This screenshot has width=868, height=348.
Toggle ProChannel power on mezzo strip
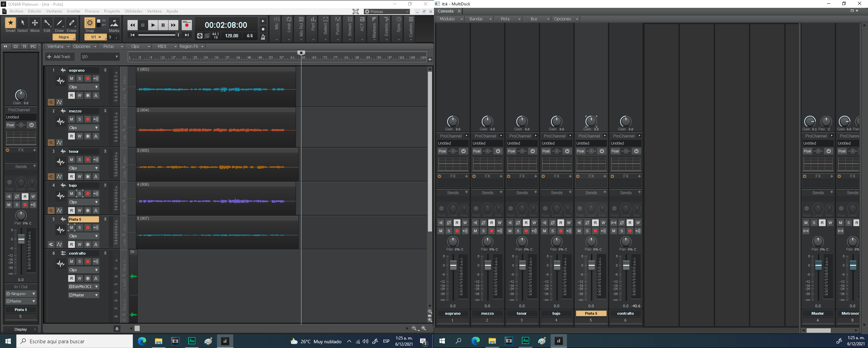pos(498,151)
